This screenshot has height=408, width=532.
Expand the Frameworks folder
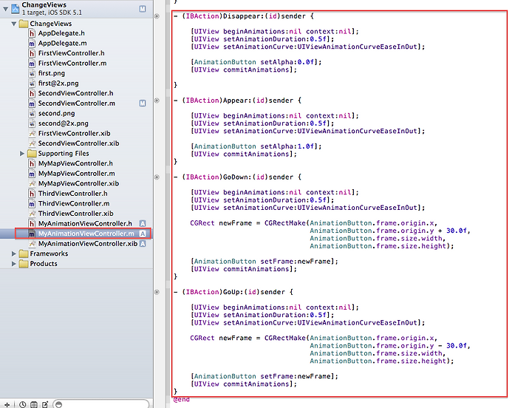(13, 254)
